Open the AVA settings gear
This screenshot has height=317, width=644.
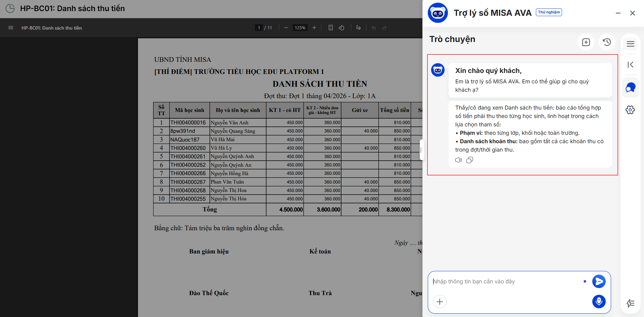(x=630, y=110)
